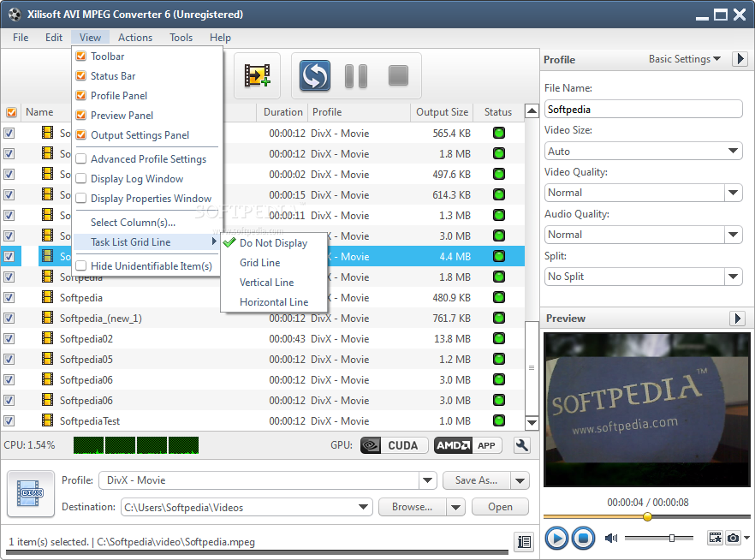
Task: Open the Actions menu
Action: pyautogui.click(x=135, y=38)
